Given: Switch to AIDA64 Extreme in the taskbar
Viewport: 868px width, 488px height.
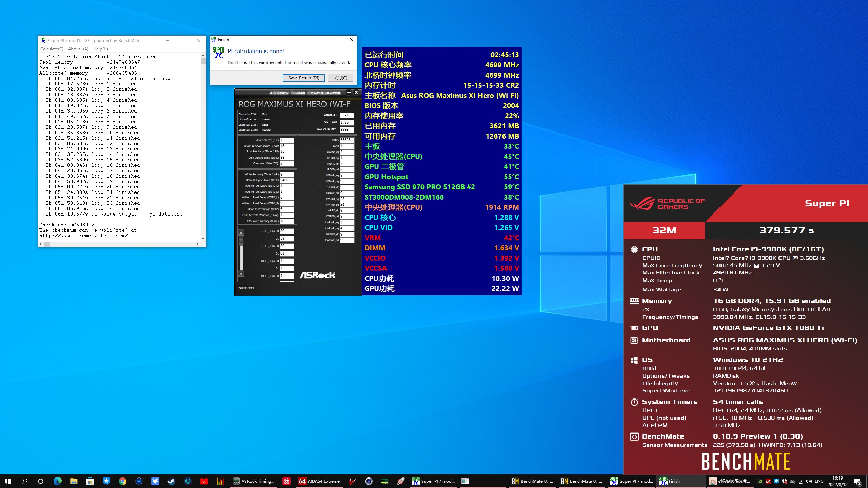Looking at the screenshot, I should pos(319,481).
